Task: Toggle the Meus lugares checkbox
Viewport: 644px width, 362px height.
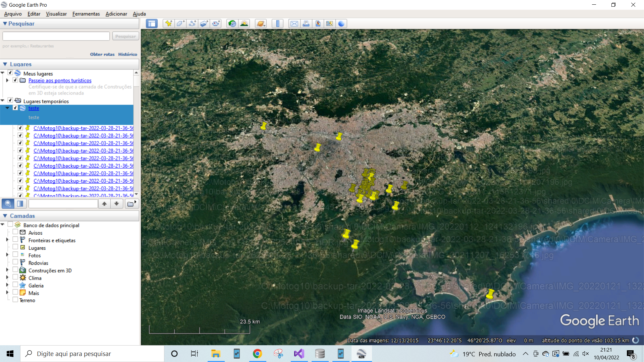Action: click(x=10, y=72)
